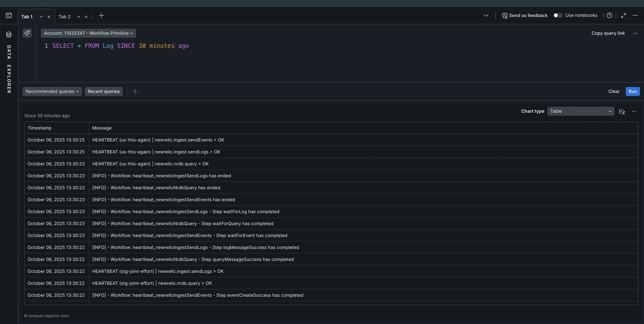Expand the Recommended queries dropdown
Image resolution: width=644 pixels, height=324 pixels.
pos(52,91)
